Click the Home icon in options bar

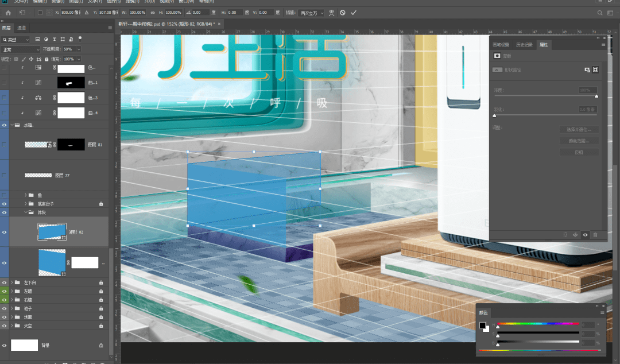coord(8,13)
